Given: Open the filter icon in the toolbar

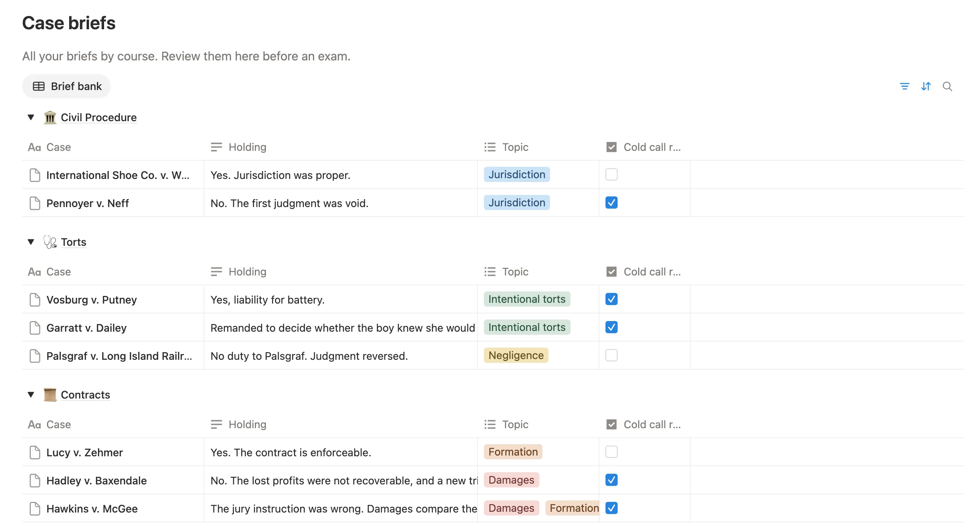Looking at the screenshot, I should (904, 86).
